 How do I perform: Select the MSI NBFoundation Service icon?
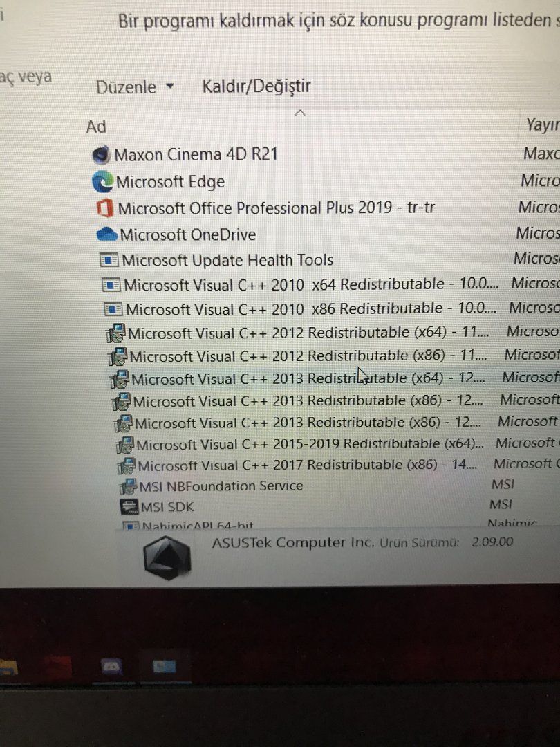pyautogui.click(x=128, y=486)
